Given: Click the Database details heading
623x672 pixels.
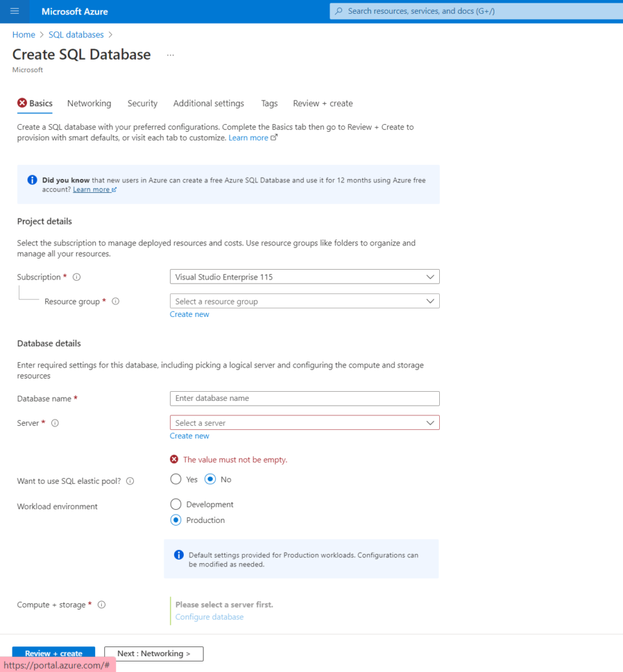Looking at the screenshot, I should pyautogui.click(x=49, y=343).
